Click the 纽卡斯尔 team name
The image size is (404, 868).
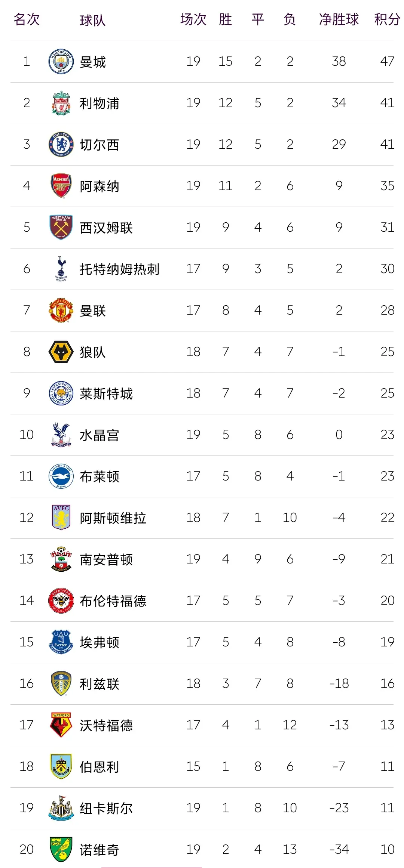pyautogui.click(x=106, y=808)
